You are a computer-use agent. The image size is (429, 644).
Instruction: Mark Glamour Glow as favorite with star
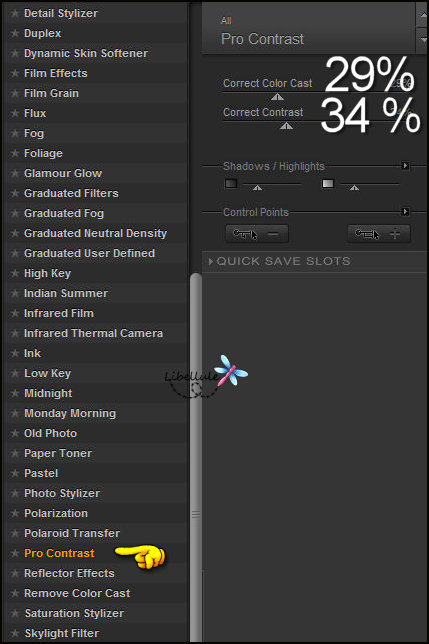coord(15,173)
